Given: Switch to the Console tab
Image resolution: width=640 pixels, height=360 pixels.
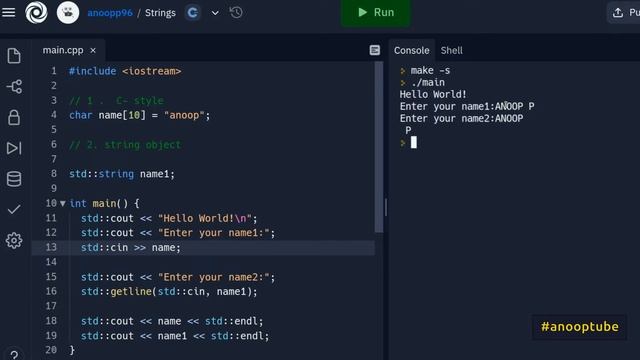Looking at the screenshot, I should pos(411,51).
